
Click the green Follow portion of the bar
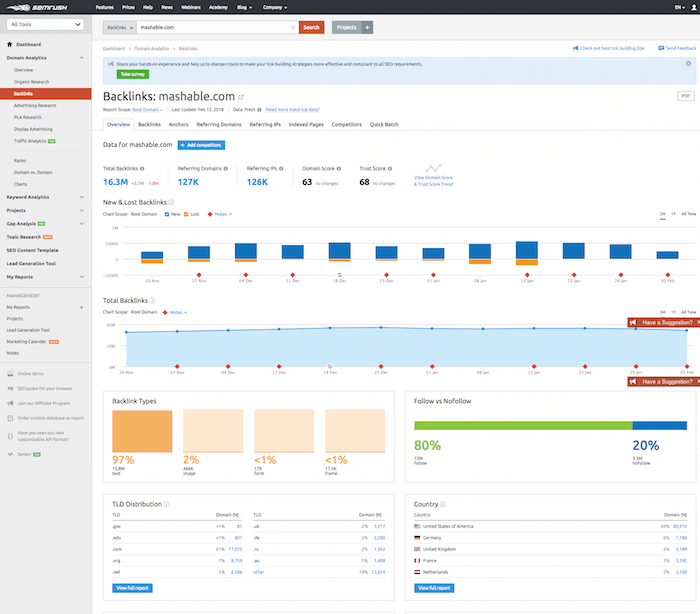[523, 426]
